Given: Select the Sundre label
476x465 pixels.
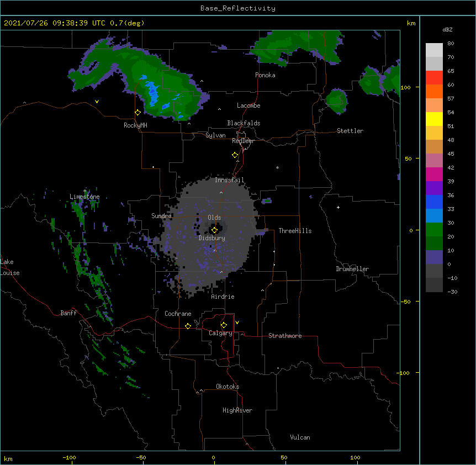Looking at the screenshot, I should coord(161,216).
